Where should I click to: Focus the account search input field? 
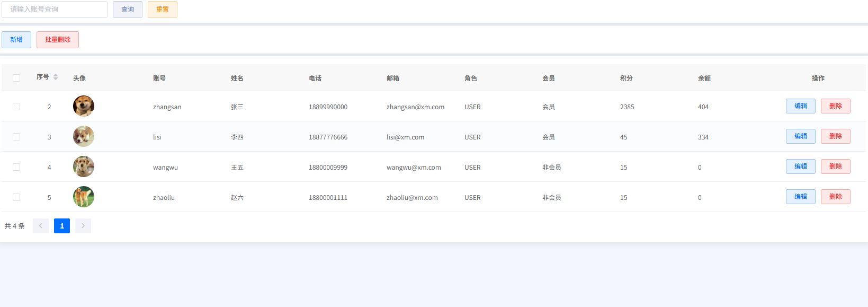pos(55,10)
